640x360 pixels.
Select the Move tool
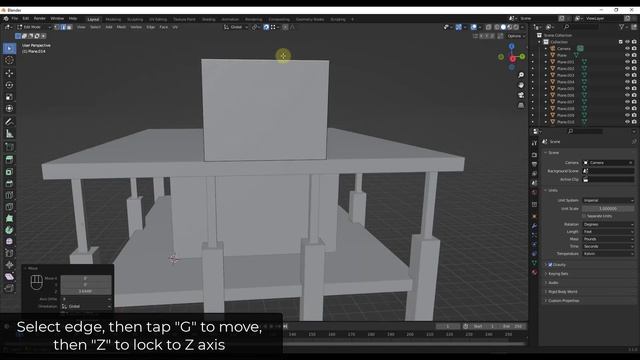click(9, 73)
